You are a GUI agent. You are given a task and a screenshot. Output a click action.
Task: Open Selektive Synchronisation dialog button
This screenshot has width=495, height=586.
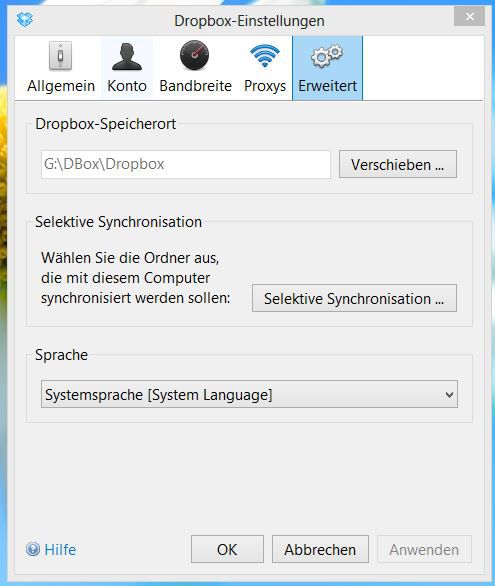(354, 298)
